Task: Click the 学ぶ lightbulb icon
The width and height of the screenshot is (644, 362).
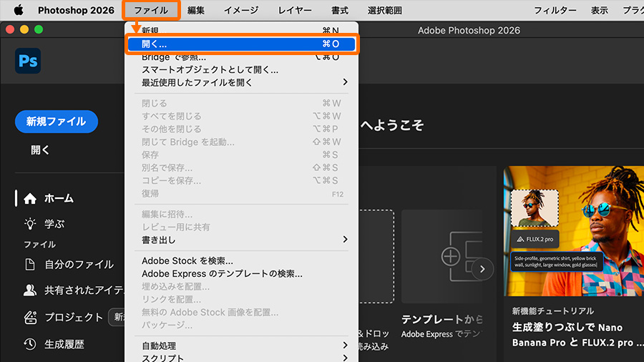Action: [x=29, y=224]
